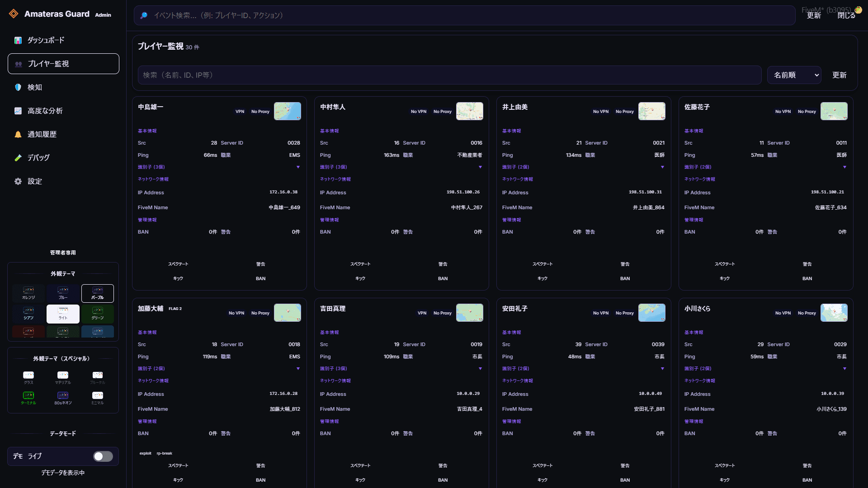Viewport: 868px width, 488px height.
Task: Open 井上由美's location map thumbnail
Action: coord(652,111)
